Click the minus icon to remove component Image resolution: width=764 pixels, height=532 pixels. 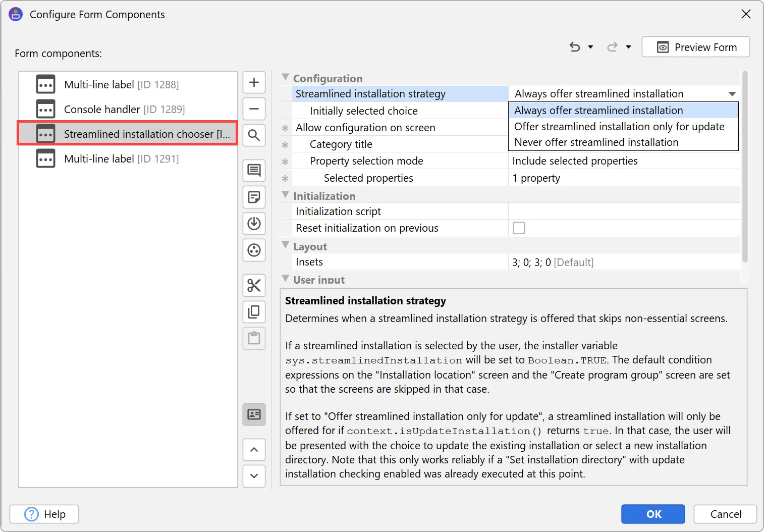coord(254,109)
